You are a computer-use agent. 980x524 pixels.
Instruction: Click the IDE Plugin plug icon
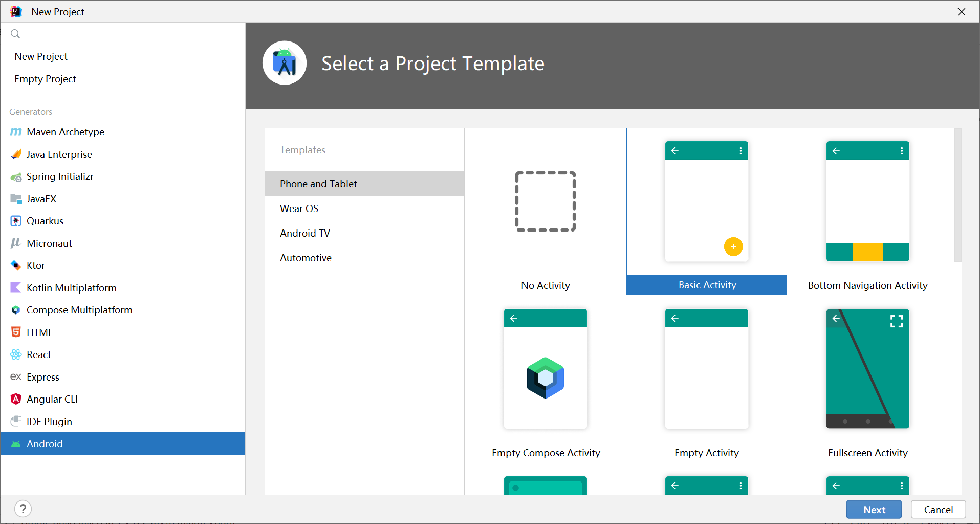[16, 421]
